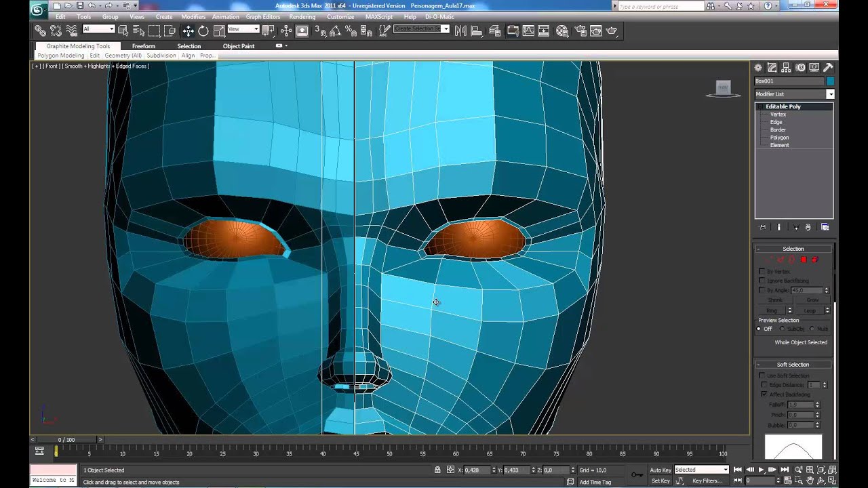Toggle the selection lock icon in status bar

point(437,470)
